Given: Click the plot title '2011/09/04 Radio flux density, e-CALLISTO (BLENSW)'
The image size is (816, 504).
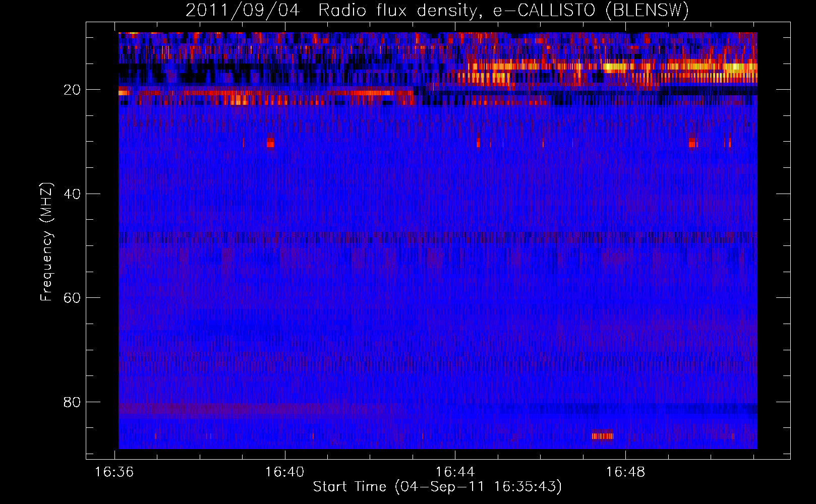Looking at the screenshot, I should [x=437, y=10].
